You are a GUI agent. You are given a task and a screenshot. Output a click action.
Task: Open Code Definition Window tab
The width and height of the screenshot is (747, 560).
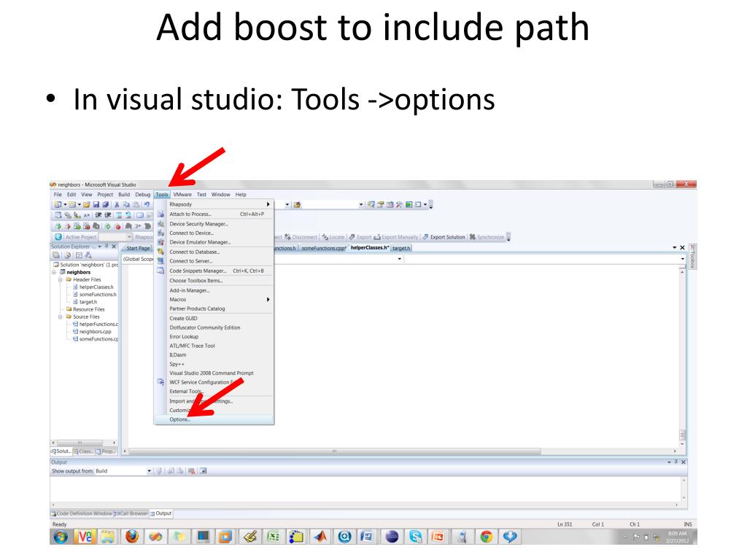(x=82, y=513)
